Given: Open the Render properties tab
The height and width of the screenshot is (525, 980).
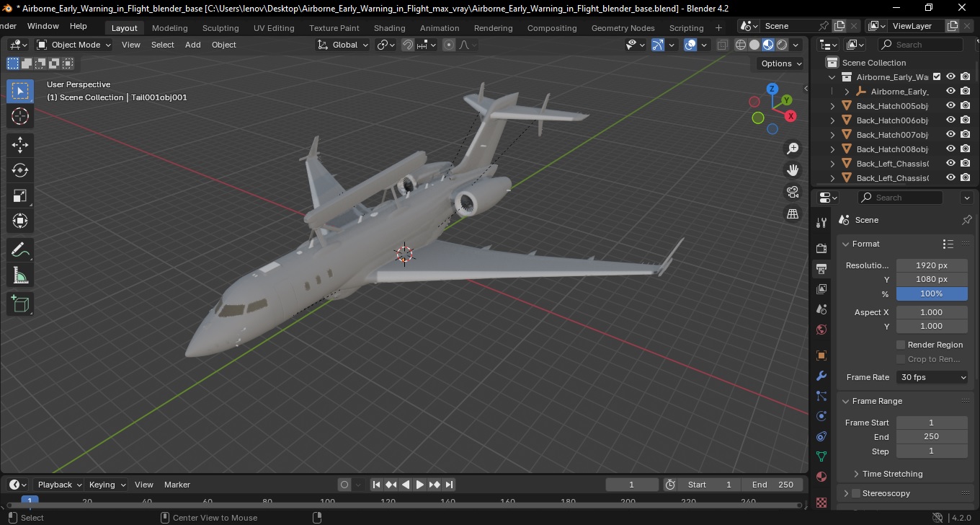Looking at the screenshot, I should pyautogui.click(x=821, y=248).
